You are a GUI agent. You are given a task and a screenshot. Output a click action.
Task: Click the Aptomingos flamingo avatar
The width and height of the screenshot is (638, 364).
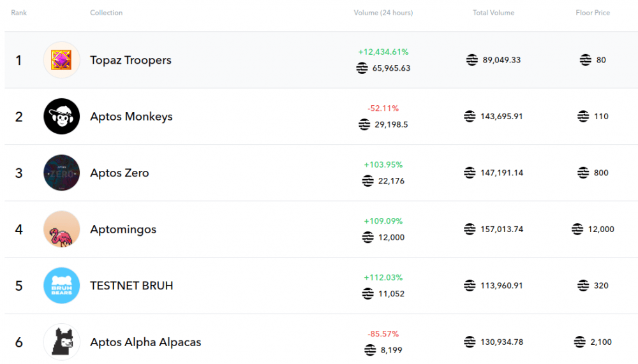[61, 229]
